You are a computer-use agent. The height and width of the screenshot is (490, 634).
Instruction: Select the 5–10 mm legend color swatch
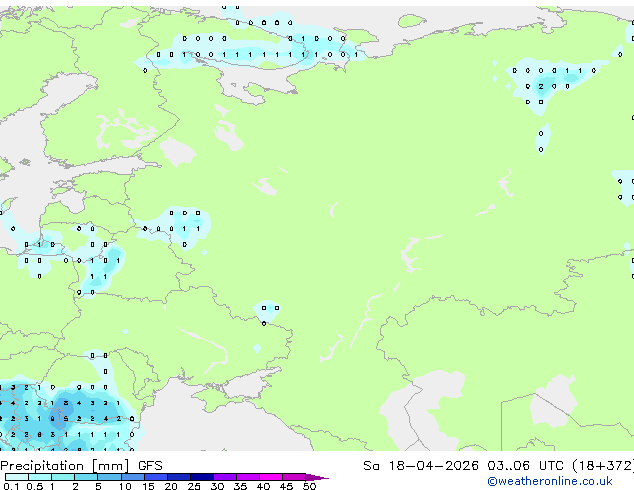[x=109, y=477]
